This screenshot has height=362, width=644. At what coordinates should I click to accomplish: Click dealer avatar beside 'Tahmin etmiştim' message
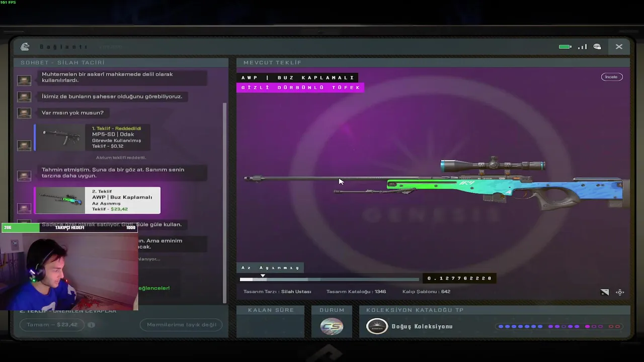pos(24,176)
